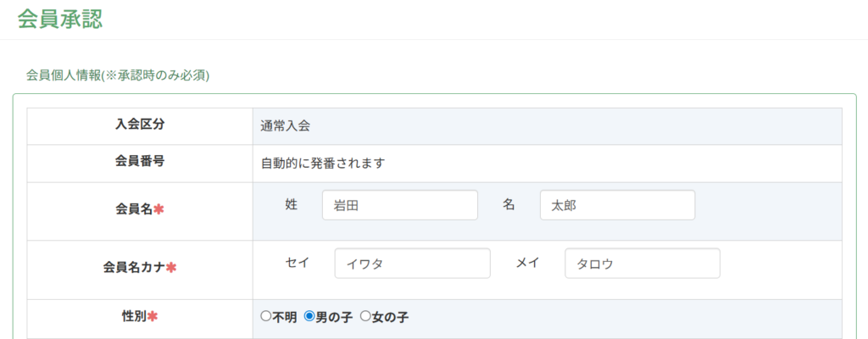Click the セイ label before the kana field

point(297,263)
